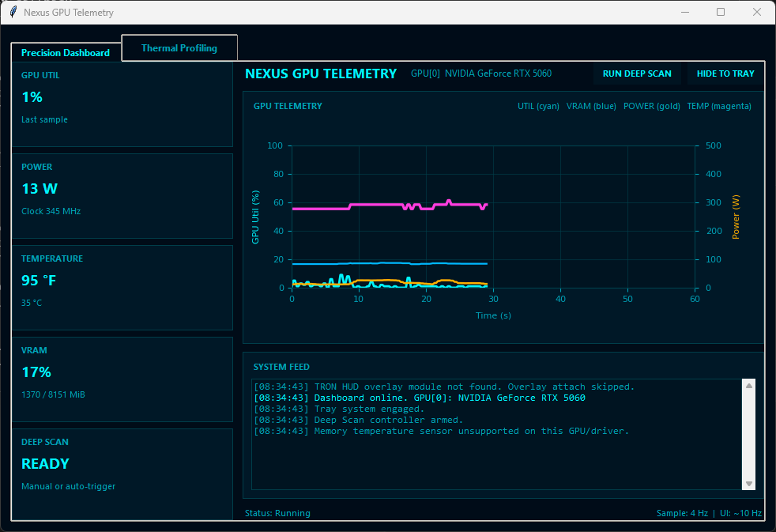This screenshot has width=776, height=532.
Task: Minimize the Nexus GPU Telemetry window
Action: (x=684, y=12)
